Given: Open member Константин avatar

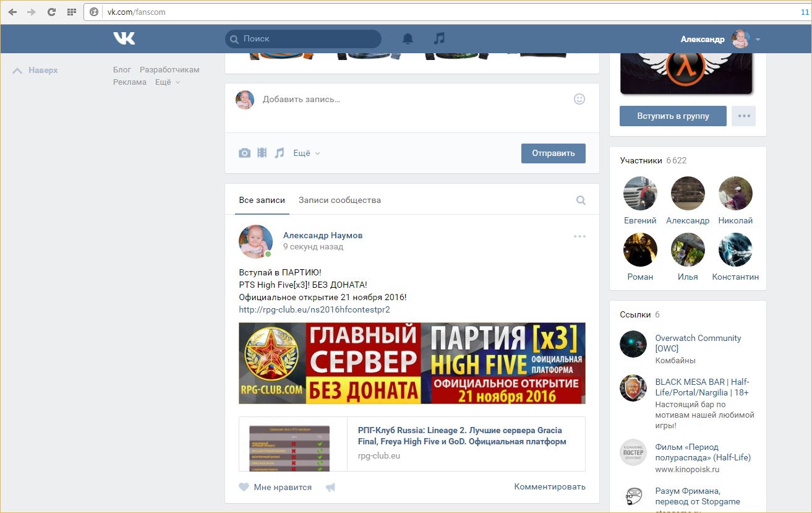Looking at the screenshot, I should 735,249.
